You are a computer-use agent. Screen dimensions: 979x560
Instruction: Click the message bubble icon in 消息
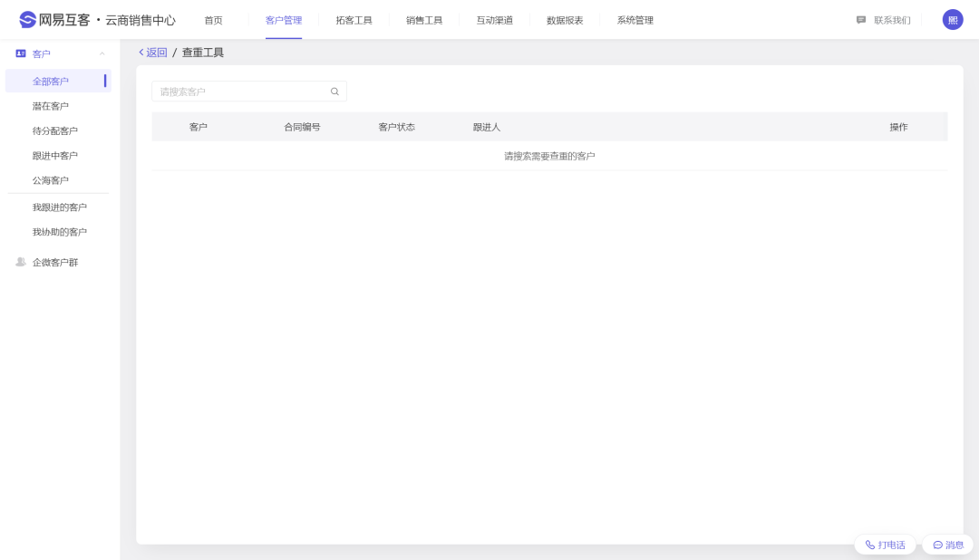(x=937, y=545)
